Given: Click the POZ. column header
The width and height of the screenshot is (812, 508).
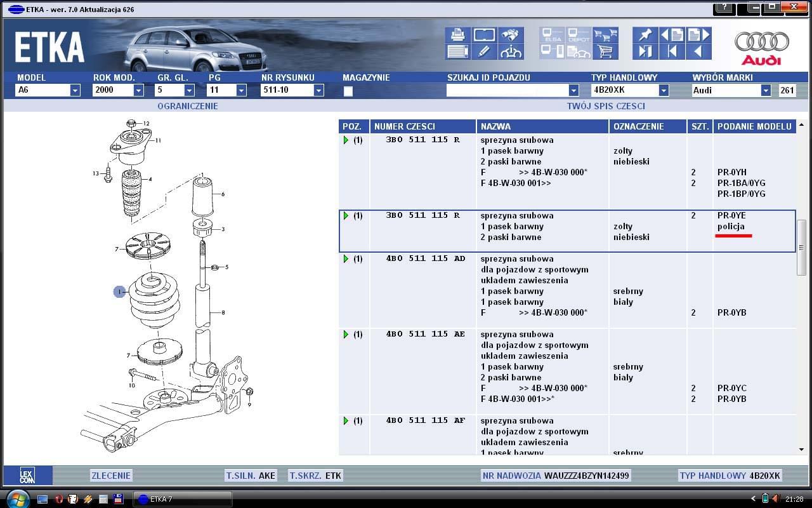Looking at the screenshot, I should point(354,126).
